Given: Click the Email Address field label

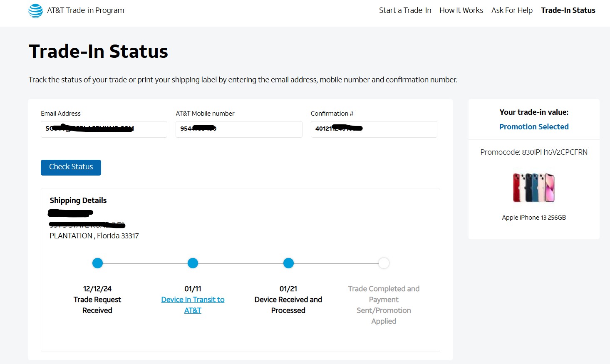Looking at the screenshot, I should pyautogui.click(x=61, y=114).
